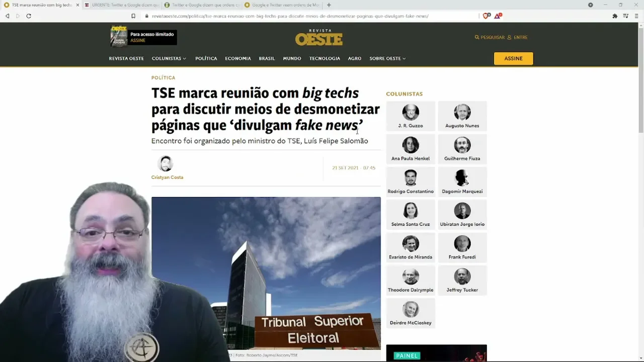
Task: Open the REVISTA OESTE menu item
Action: [126, 58]
